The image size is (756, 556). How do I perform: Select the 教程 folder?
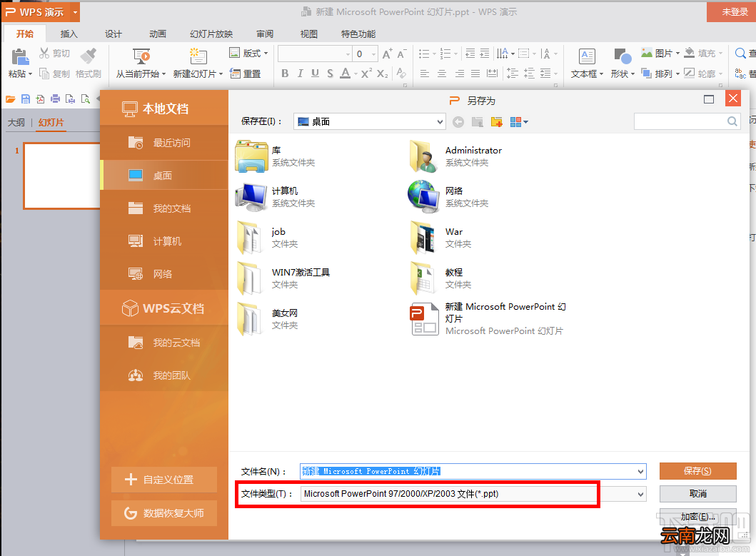coord(441,278)
